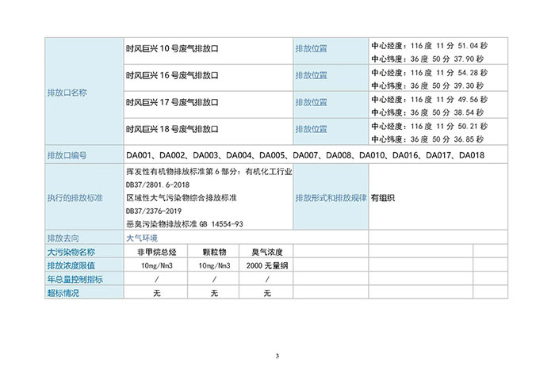Click the 排放浓度限值 row label
This screenshot has width=555, height=392.
(x=84, y=265)
